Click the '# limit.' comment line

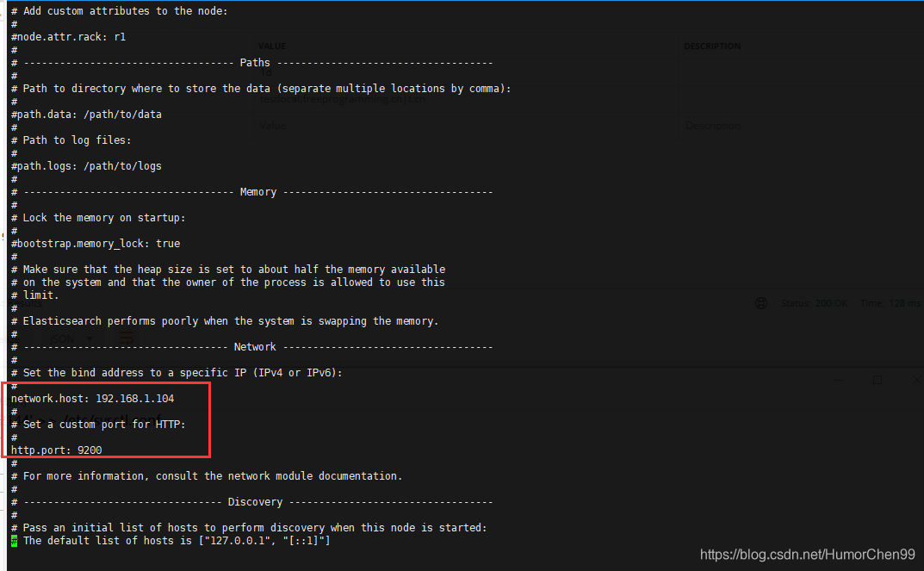[x=34, y=295]
